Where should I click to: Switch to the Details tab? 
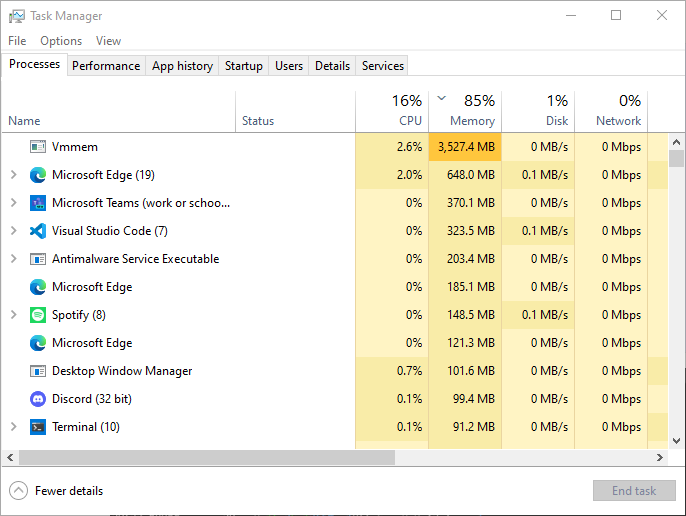[332, 66]
